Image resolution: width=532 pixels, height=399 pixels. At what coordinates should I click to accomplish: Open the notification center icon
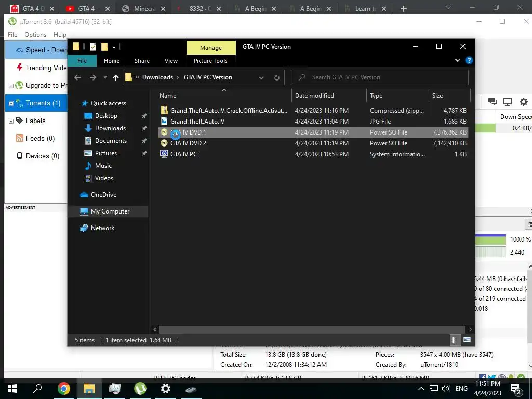click(x=516, y=389)
